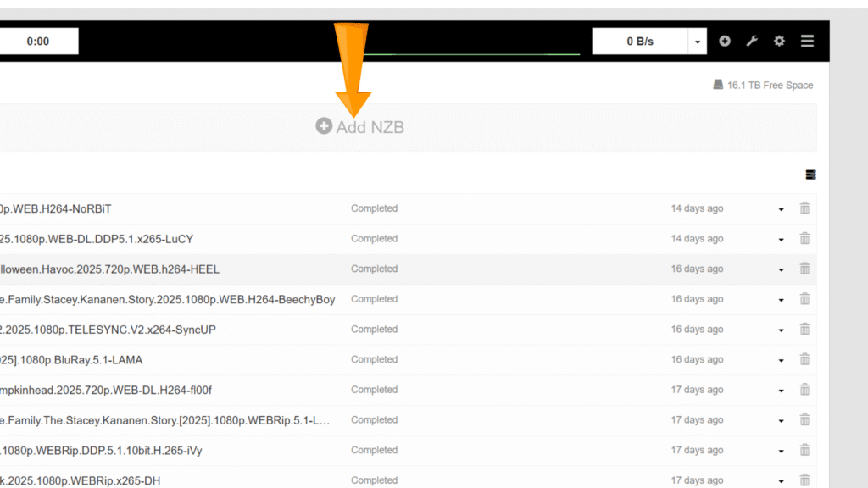
Task: Open the wrench status and tools icon
Action: (x=752, y=41)
